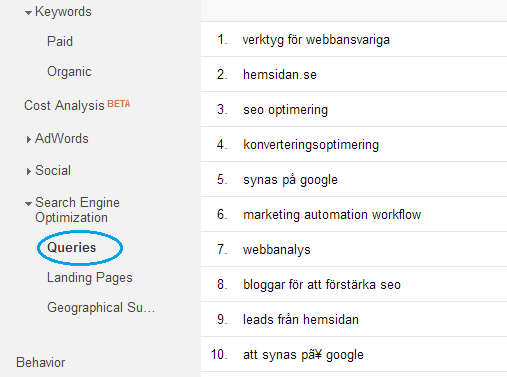The height and width of the screenshot is (377, 507).
Task: Open Cost Analysis BETA report
Action: [x=77, y=105]
